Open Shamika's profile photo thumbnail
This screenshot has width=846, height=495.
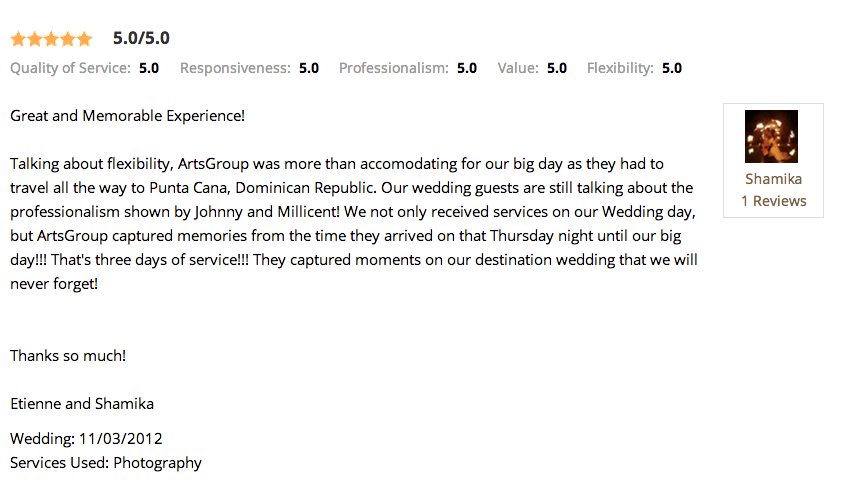(x=771, y=137)
